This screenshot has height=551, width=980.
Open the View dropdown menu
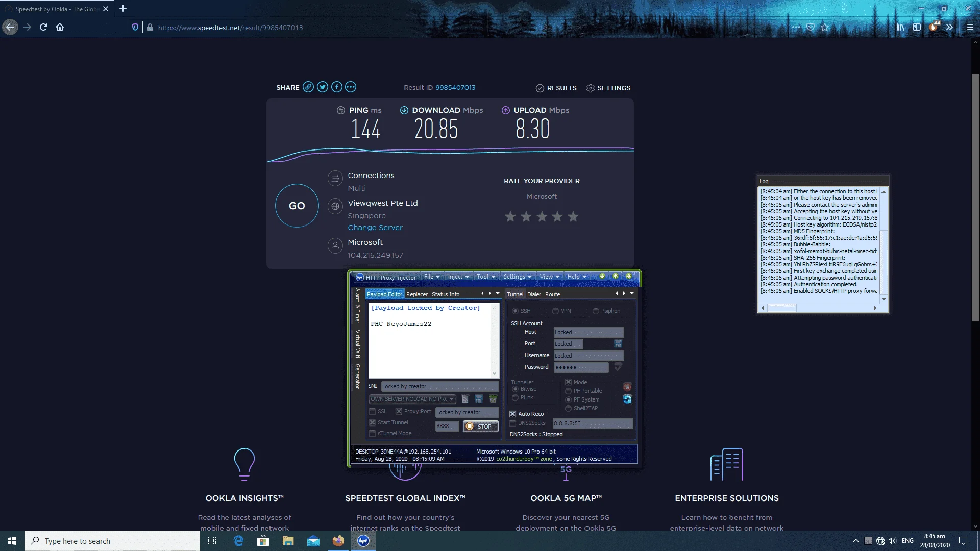pos(550,277)
